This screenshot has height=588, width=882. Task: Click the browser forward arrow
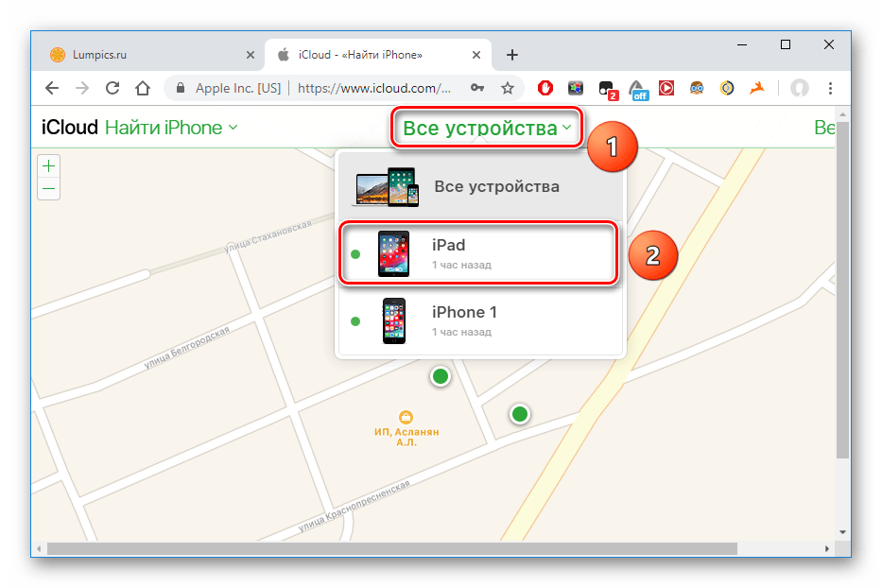82,88
